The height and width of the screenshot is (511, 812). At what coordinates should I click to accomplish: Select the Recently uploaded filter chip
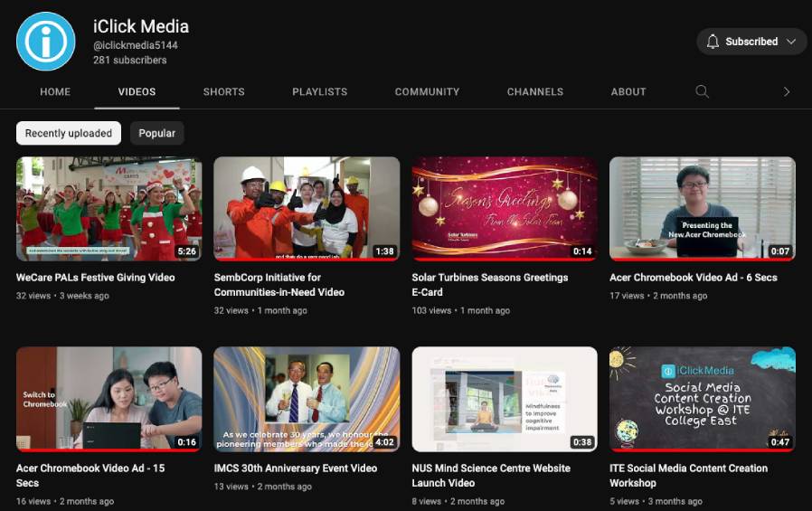69,133
